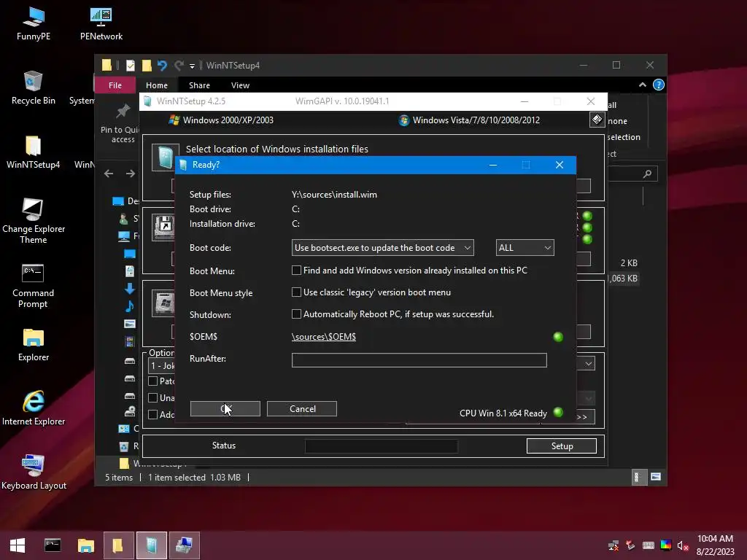Open the dropdown arrow at the Options panel right edge

tap(589, 364)
